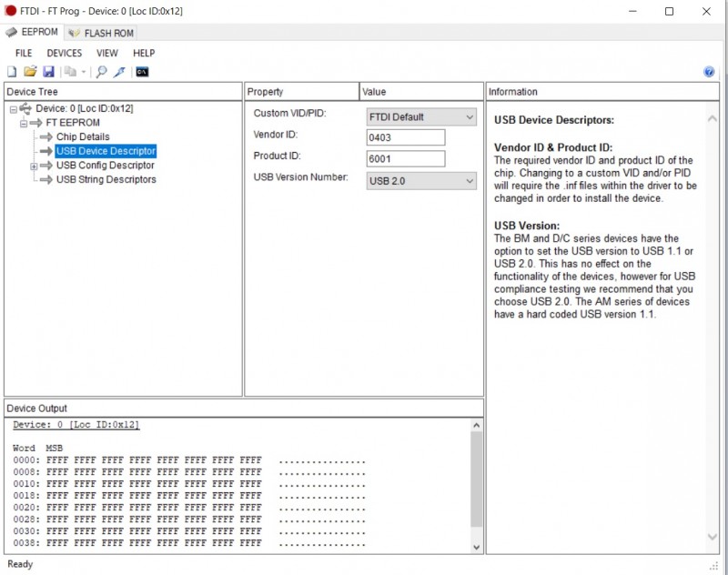Screen dimensions: 728x575
Task: Open a template with the folder icon
Action: point(30,72)
